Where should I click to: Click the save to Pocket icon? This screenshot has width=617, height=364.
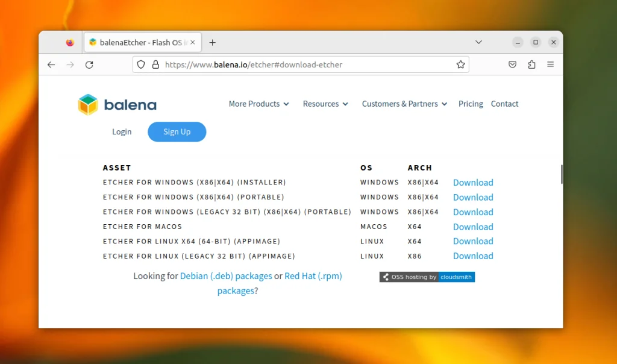click(x=512, y=64)
